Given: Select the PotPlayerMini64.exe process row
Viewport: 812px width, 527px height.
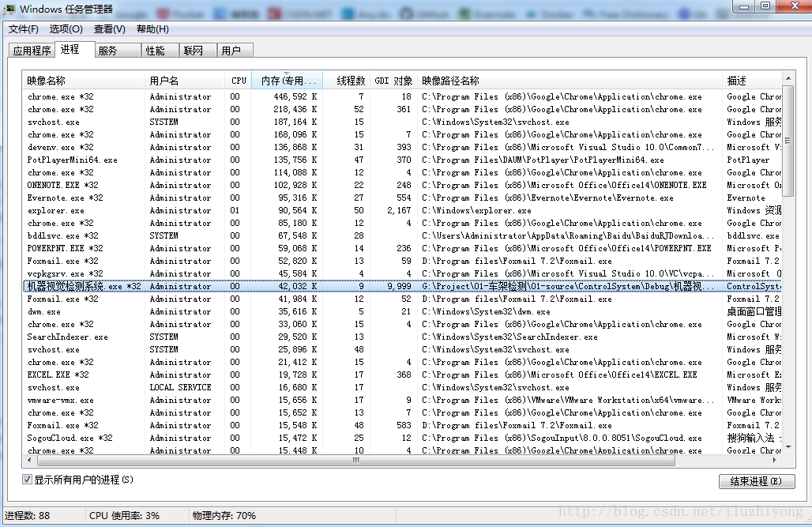Looking at the screenshot, I should 402,160.
